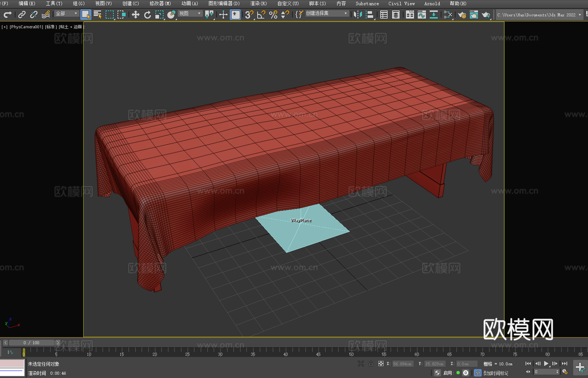The width and height of the screenshot is (588, 378).
Task: Open Select by Name list
Action: [x=98, y=15]
